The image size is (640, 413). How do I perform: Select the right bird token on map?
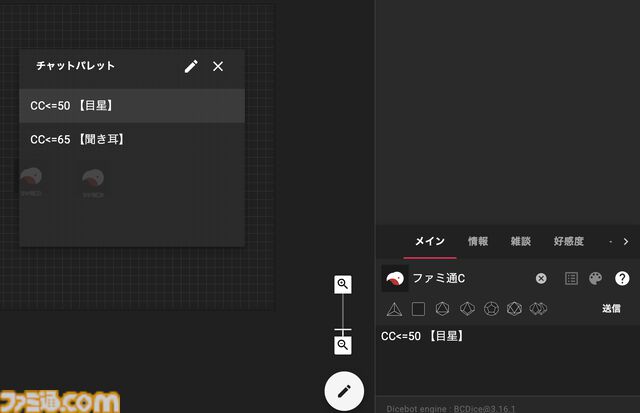(93, 183)
